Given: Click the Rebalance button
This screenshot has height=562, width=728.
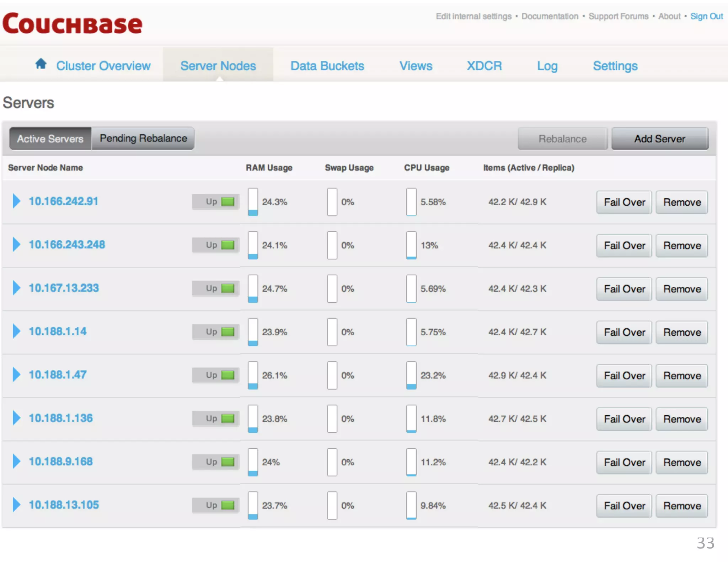Looking at the screenshot, I should pos(562,139).
